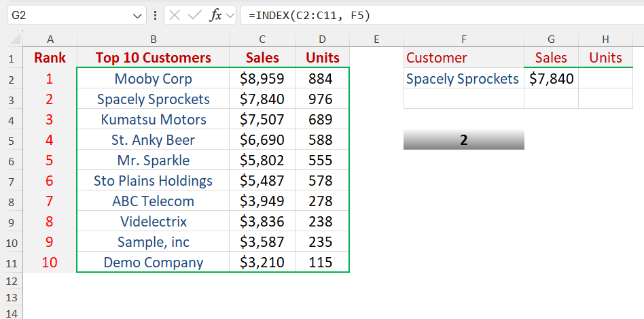644x319 pixels.
Task: Select the Demo Company cell
Action: (153, 263)
